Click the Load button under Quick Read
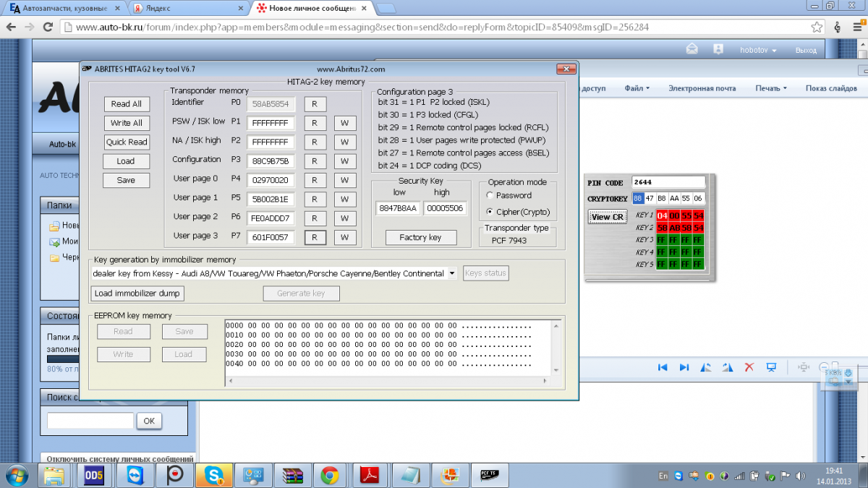 point(127,161)
